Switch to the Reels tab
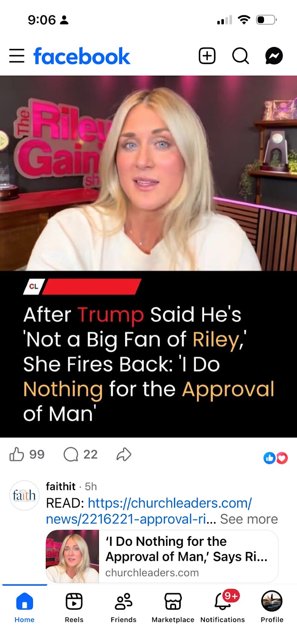This screenshot has height=644, width=297. pos(74,607)
